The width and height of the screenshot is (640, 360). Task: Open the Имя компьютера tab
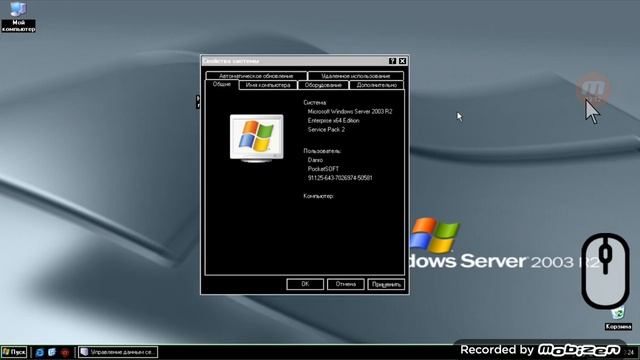(268, 85)
